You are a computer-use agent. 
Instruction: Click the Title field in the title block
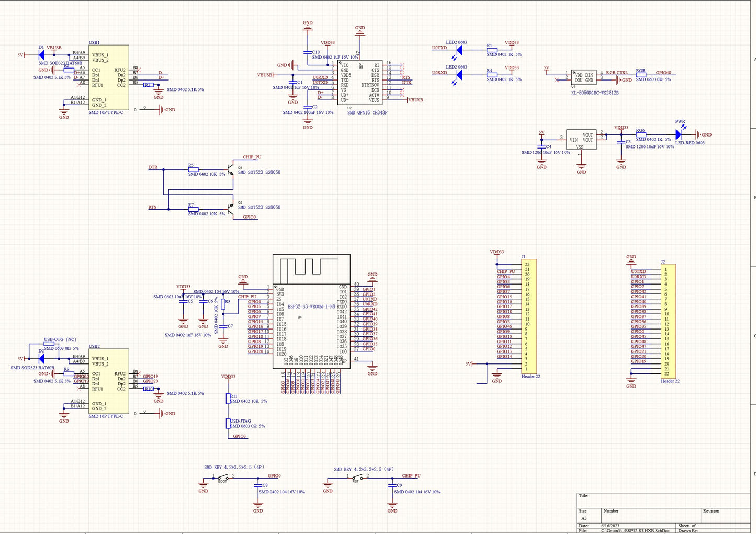pos(582,496)
